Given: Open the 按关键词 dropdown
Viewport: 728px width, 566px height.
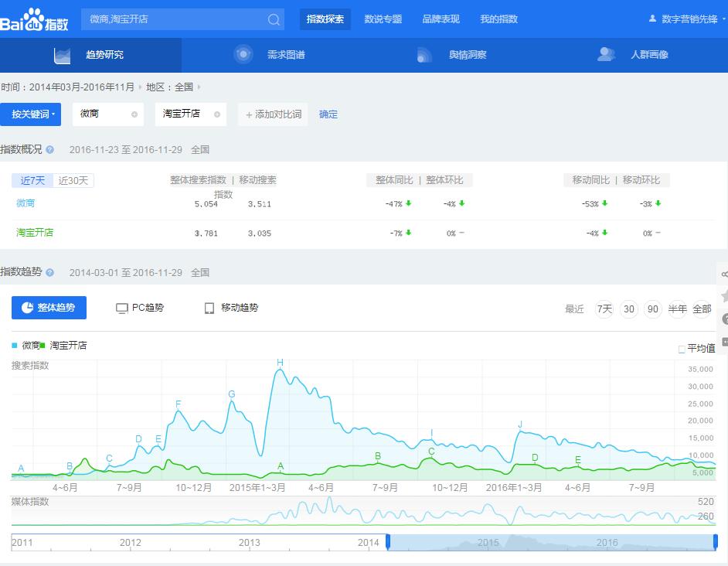Looking at the screenshot, I should [31, 114].
